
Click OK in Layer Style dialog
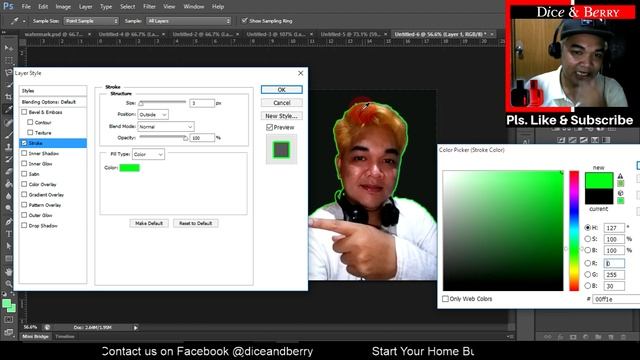click(282, 89)
